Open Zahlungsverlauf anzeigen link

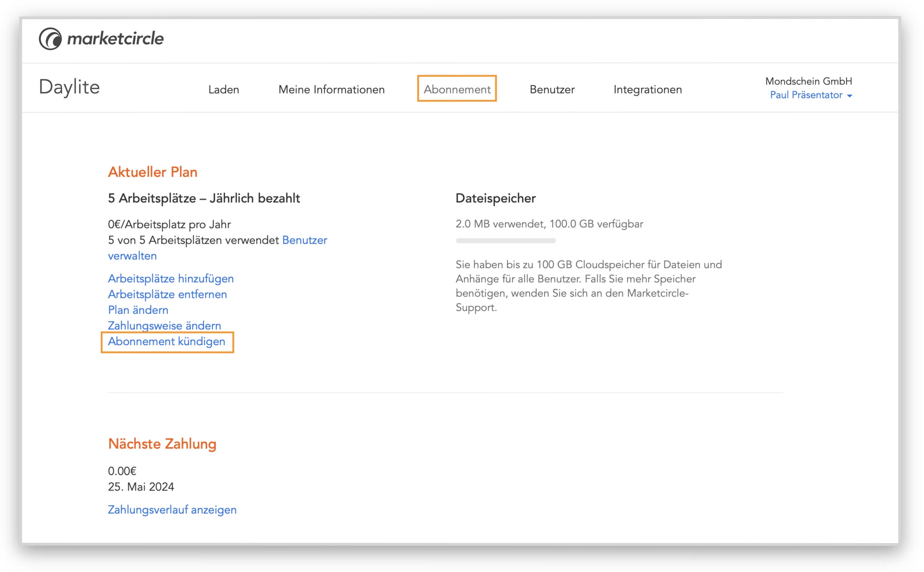pos(172,510)
